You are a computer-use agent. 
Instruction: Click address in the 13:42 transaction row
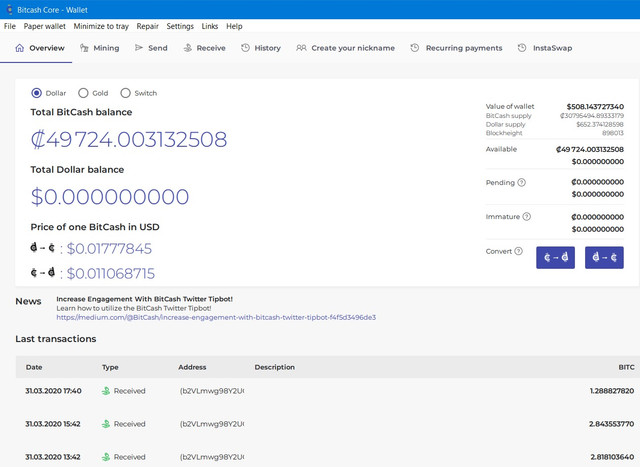click(212, 457)
